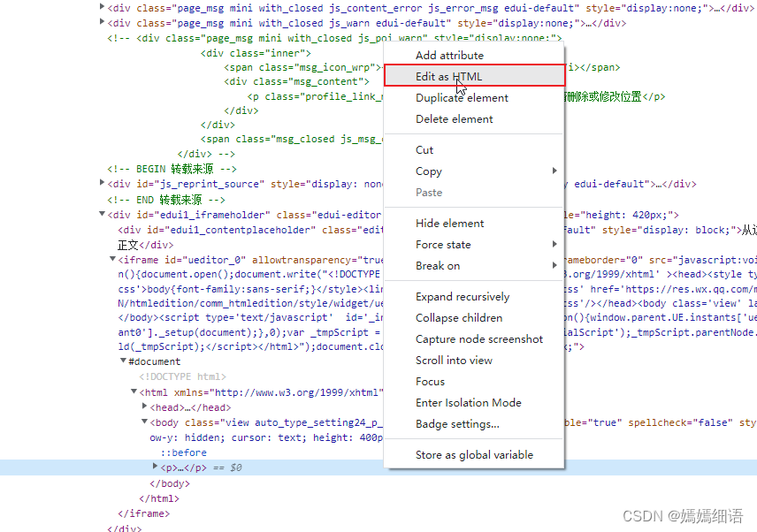Click the '== $0' marker text
Screen dimensions: 757x532
(x=227, y=467)
